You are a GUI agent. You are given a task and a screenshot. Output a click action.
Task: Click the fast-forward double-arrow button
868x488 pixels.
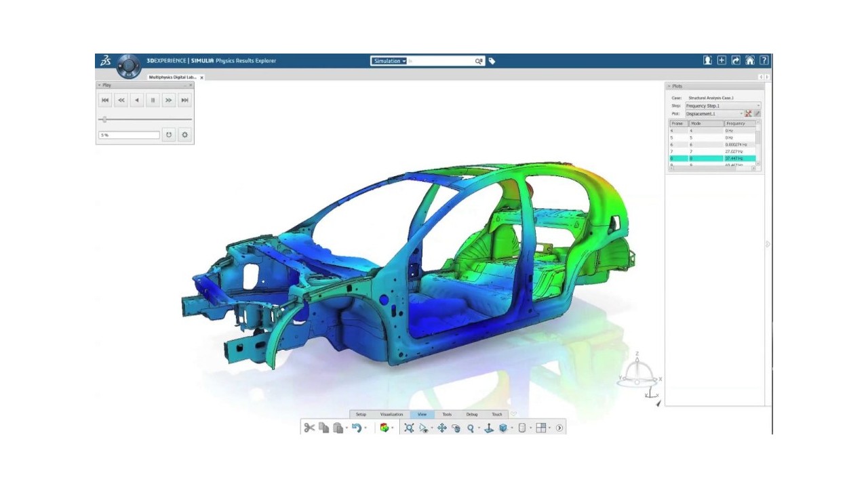(169, 100)
